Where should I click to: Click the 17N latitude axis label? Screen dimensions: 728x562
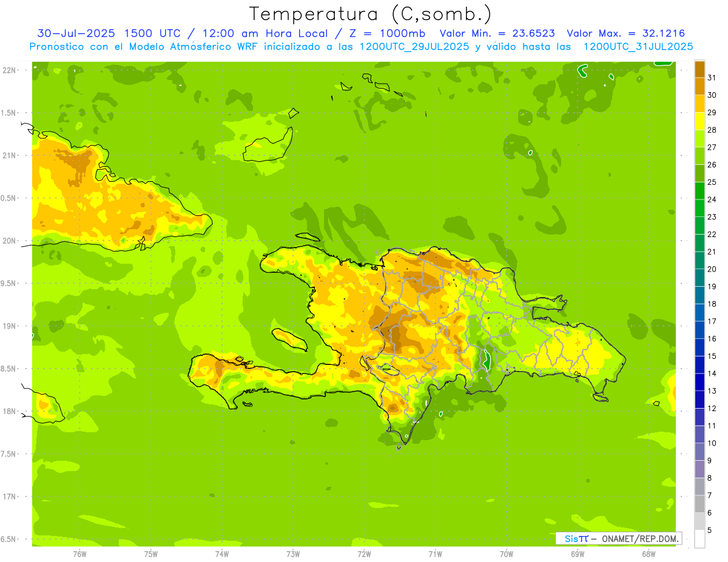tap(10, 497)
